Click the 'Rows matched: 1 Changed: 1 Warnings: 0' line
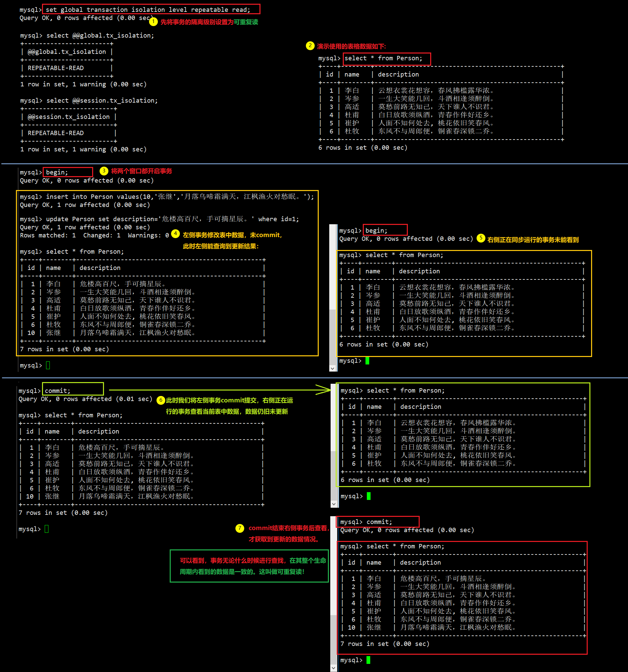The height and width of the screenshot is (672, 628). click(95, 235)
